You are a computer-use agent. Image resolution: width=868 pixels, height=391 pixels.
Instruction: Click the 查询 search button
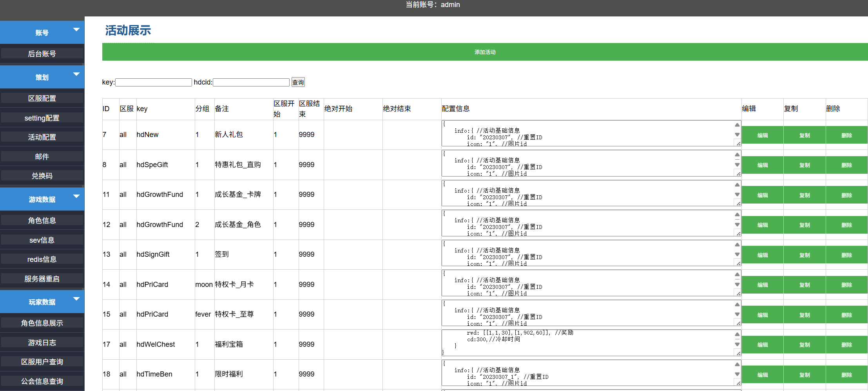(298, 82)
